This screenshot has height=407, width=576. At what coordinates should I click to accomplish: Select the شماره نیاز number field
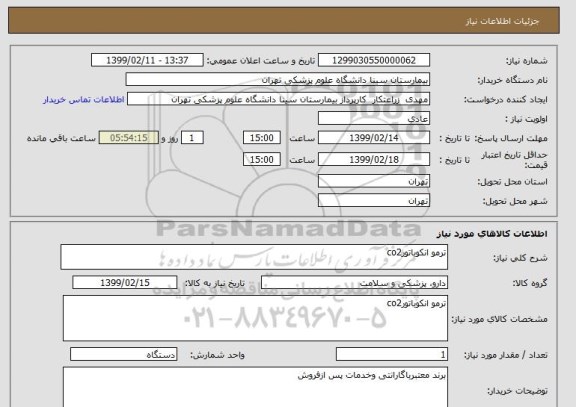tap(374, 60)
